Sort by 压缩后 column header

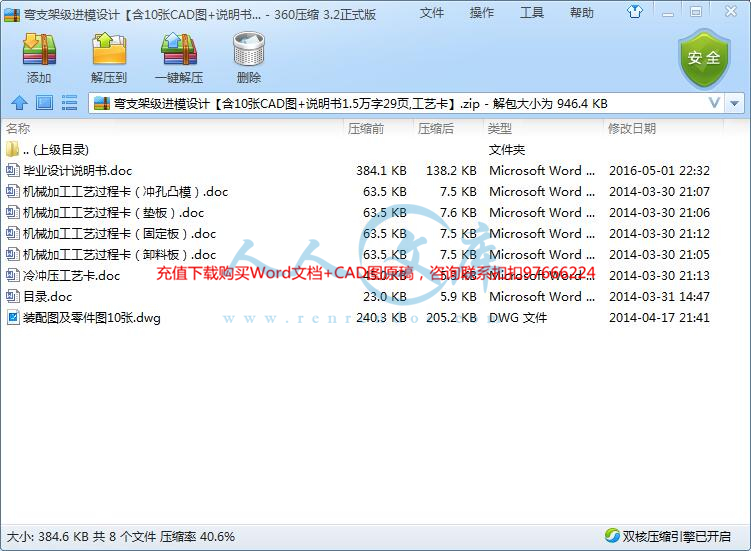(435, 128)
